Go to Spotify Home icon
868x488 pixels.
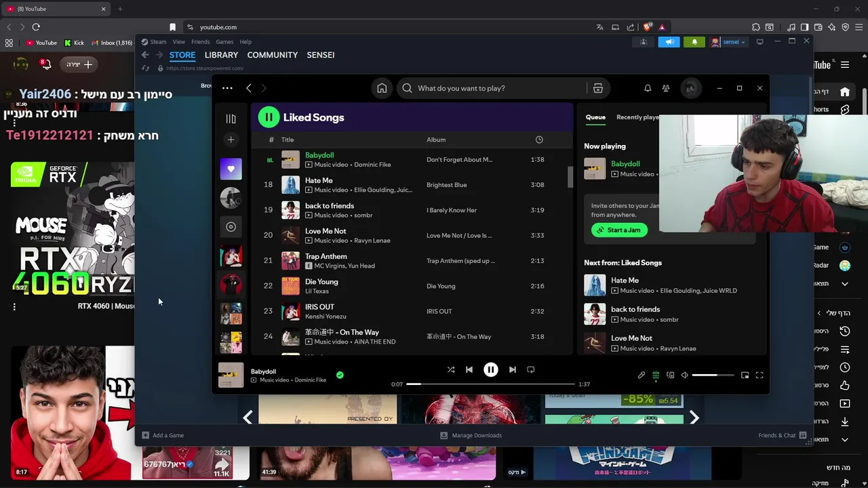coord(382,88)
